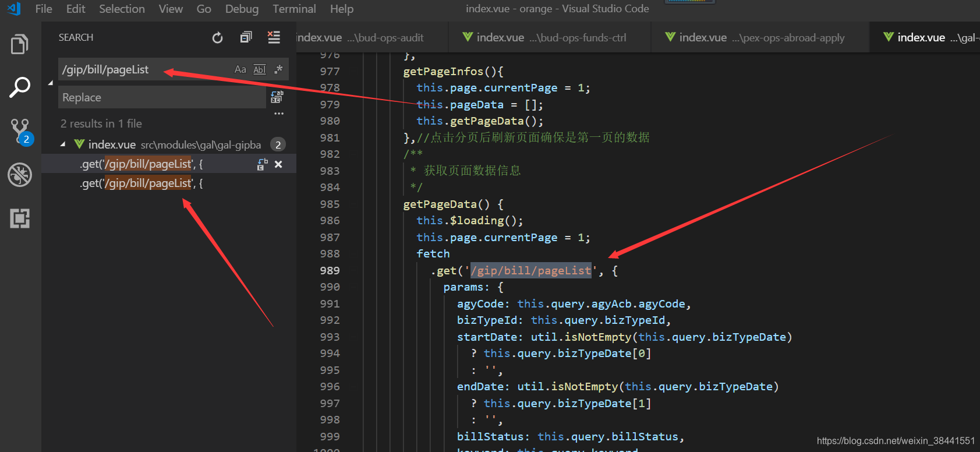The height and width of the screenshot is (452, 980).
Task: Open the Selection menu
Action: pyautogui.click(x=122, y=9)
